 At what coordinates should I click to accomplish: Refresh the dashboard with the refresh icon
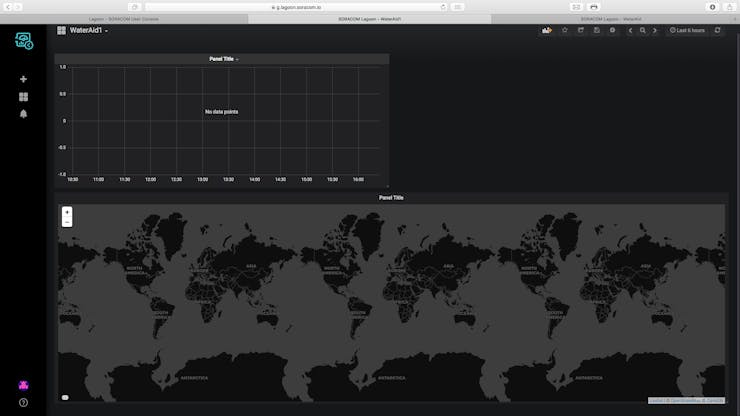point(717,30)
